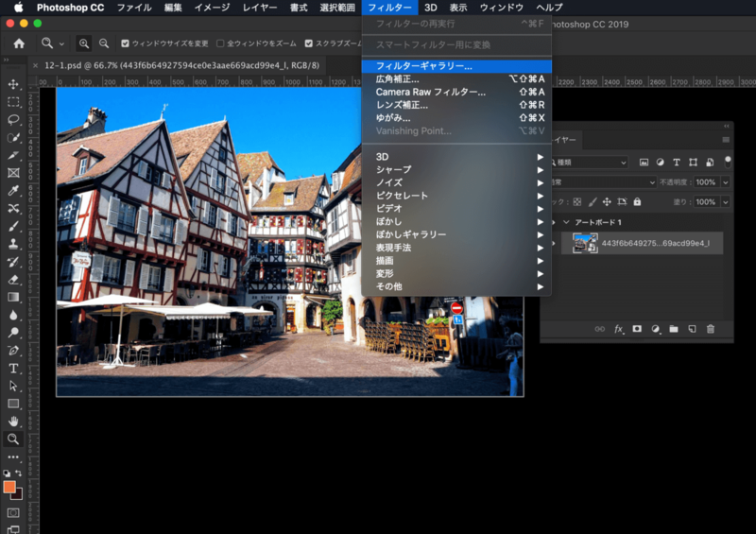Select the Clone Stamp tool
The height and width of the screenshot is (534, 756).
click(13, 244)
